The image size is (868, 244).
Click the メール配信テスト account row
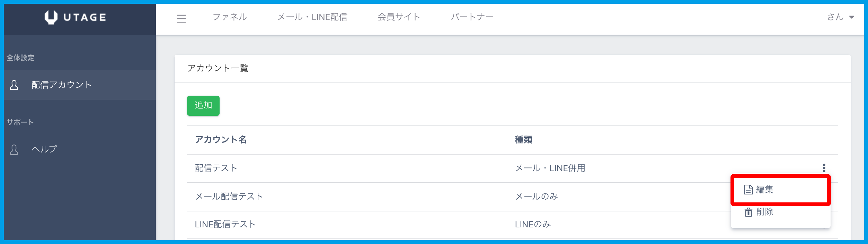click(229, 197)
